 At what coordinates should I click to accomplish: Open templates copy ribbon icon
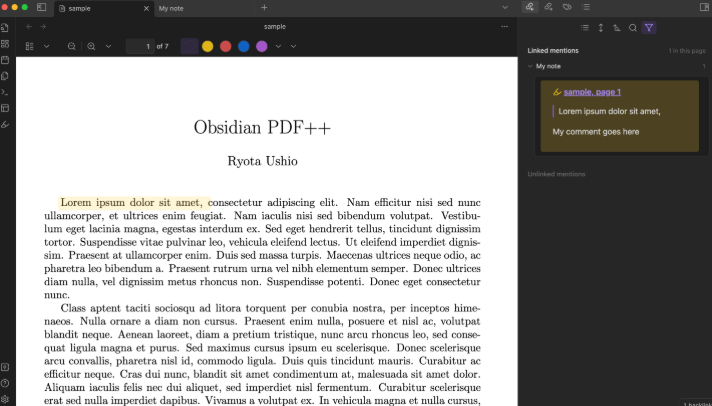5,76
